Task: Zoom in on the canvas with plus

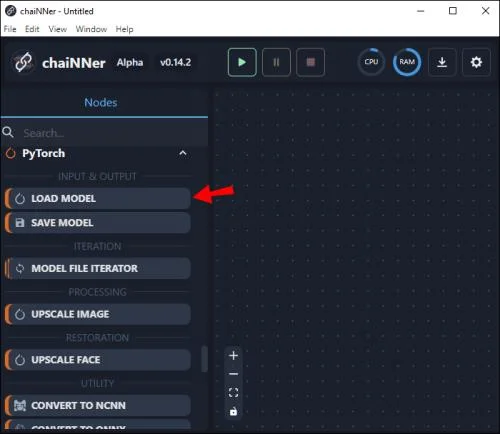Action: coord(233,356)
